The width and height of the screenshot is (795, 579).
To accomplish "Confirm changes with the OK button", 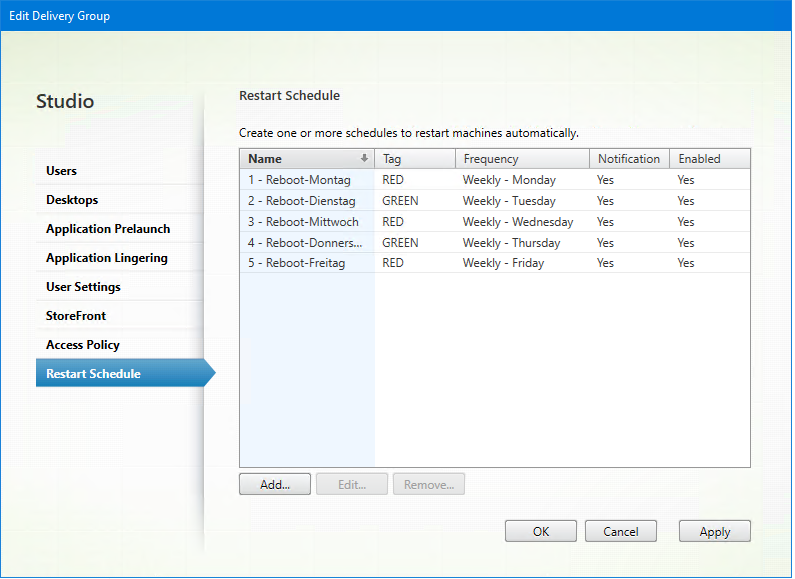I will tap(540, 532).
